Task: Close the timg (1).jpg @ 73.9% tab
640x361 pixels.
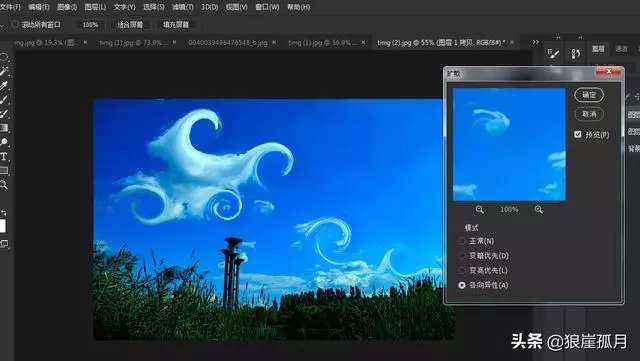Action: coord(175,42)
